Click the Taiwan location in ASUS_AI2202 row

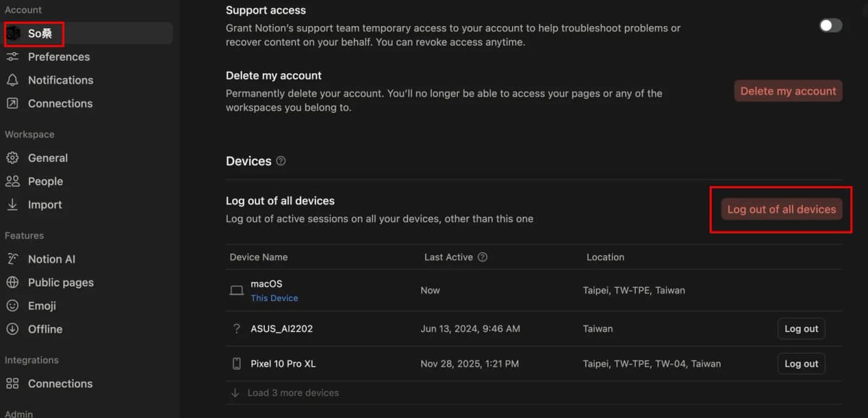coord(597,328)
